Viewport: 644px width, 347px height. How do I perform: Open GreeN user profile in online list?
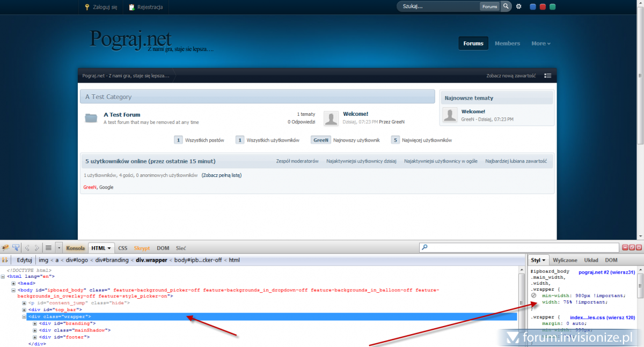click(90, 187)
